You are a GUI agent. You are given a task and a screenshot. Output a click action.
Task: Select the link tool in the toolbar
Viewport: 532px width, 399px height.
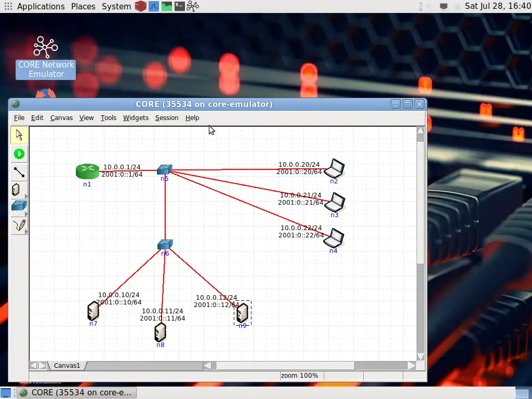pyautogui.click(x=19, y=172)
